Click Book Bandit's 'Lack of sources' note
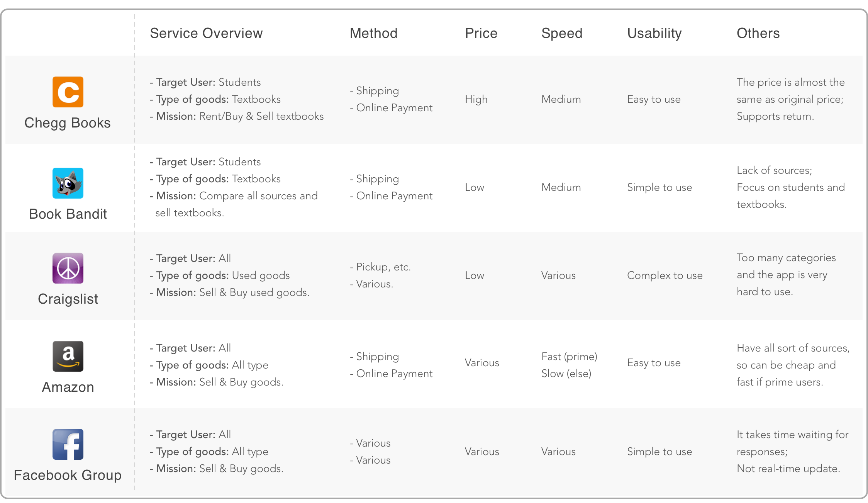Viewport: 868px width, 503px height. tap(774, 170)
